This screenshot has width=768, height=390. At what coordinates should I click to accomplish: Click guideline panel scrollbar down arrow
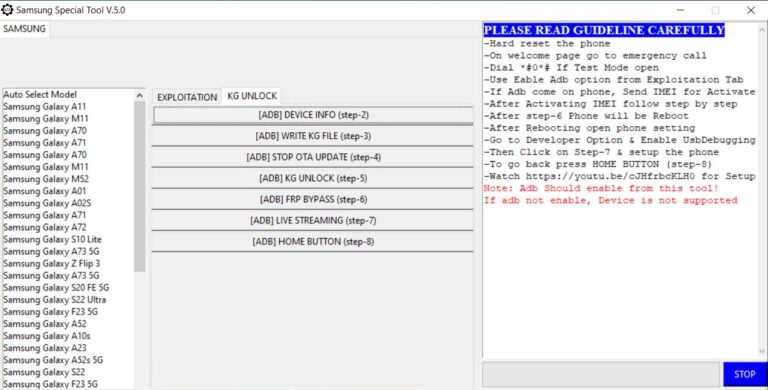[762, 351]
